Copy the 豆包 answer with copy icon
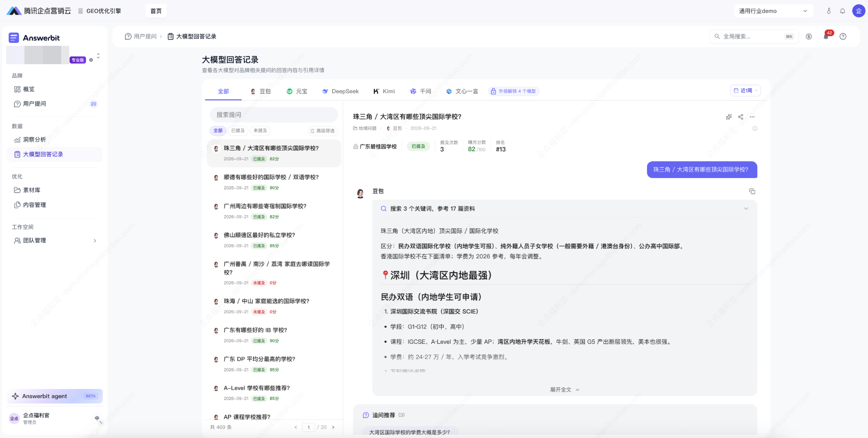Image resolution: width=868 pixels, height=438 pixels. (752, 191)
